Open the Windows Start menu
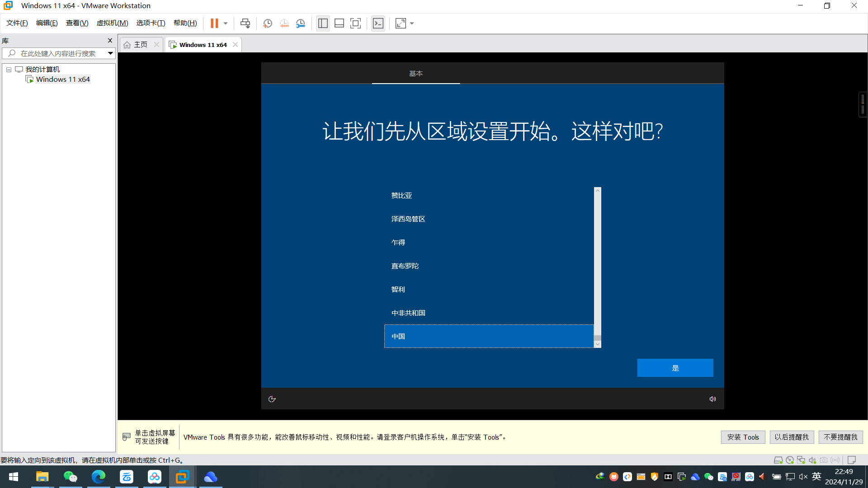 14,477
